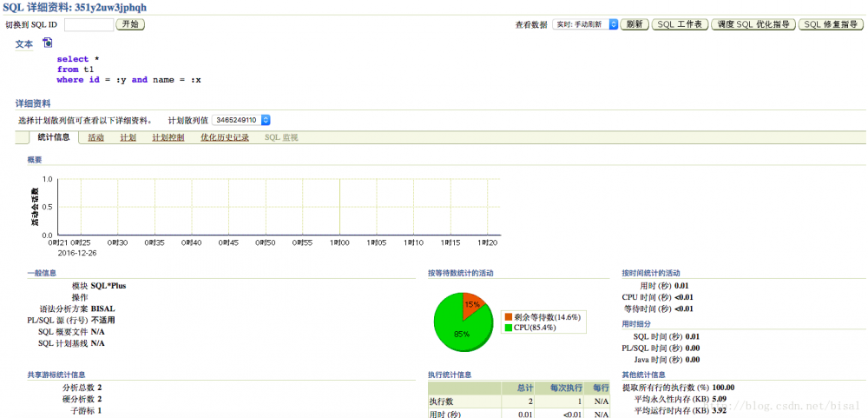The image size is (868, 418).
Task: Click the 5.09 average persistent memory value
Action: [720, 399]
